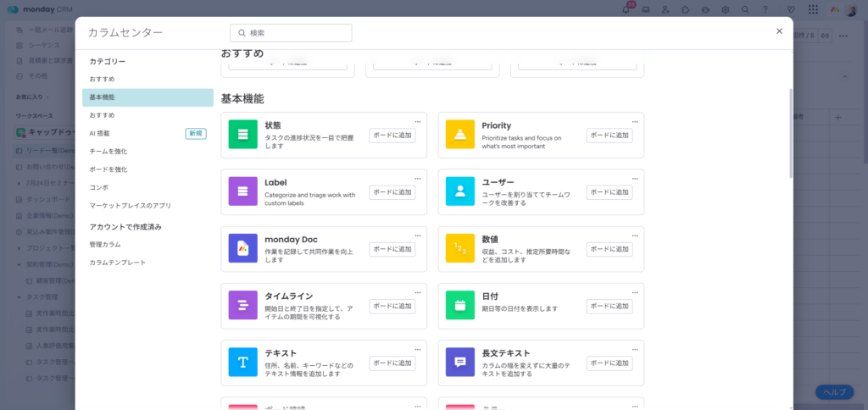
Task: Select the purple Label column icon
Action: pos(242,191)
